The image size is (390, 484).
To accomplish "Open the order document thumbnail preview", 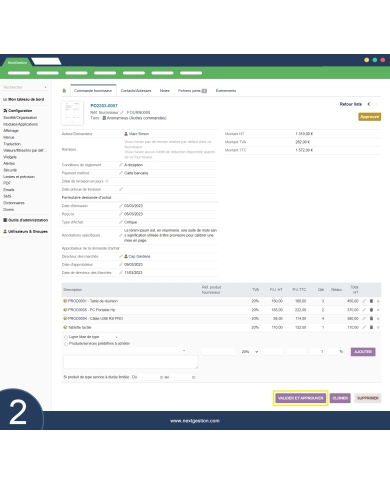I will [x=72, y=113].
